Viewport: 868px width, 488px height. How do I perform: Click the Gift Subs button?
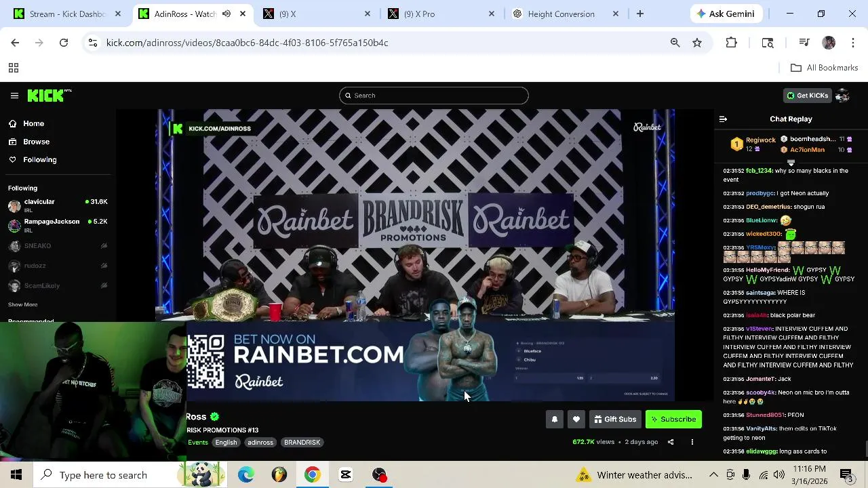pos(615,420)
